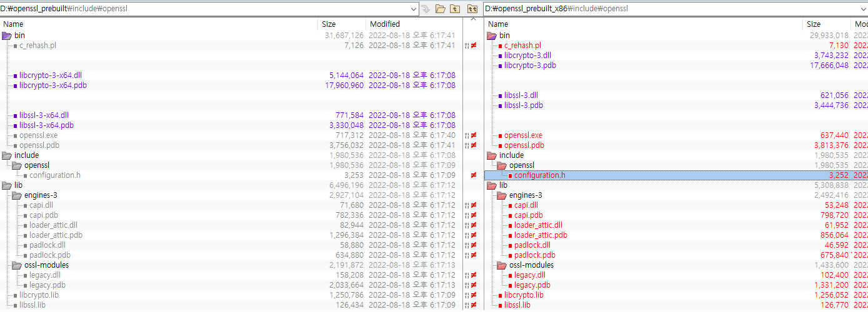Select openssl.exe in left pane

coord(38,135)
